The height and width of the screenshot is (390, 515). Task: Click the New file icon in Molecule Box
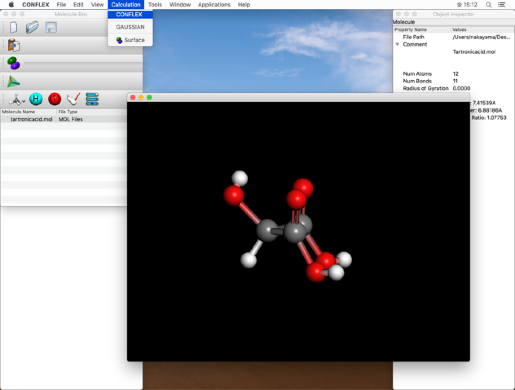point(13,27)
